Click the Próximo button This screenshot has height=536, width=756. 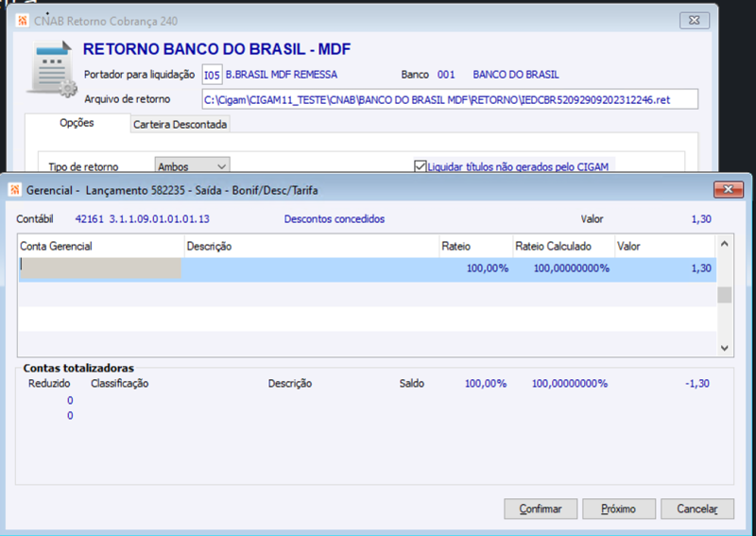coord(619,509)
